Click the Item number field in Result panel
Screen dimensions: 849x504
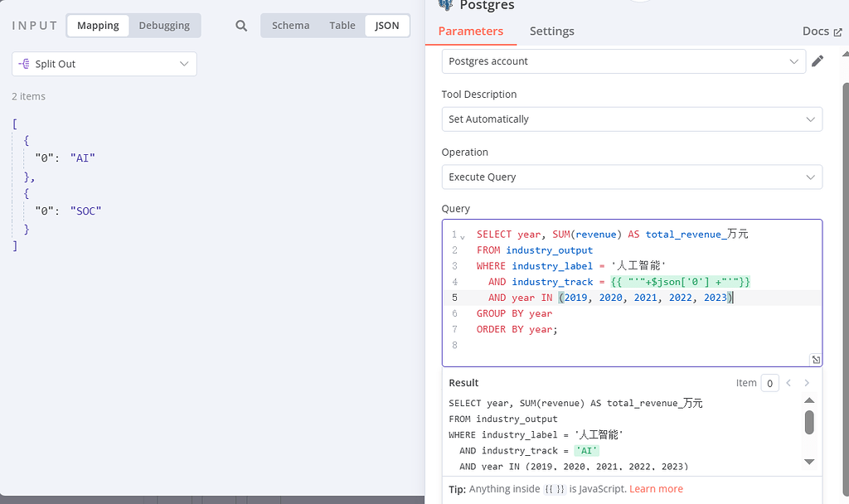pos(770,383)
